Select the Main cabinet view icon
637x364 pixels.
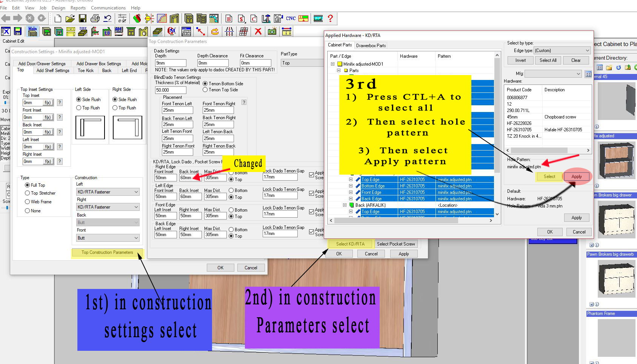click(33, 31)
